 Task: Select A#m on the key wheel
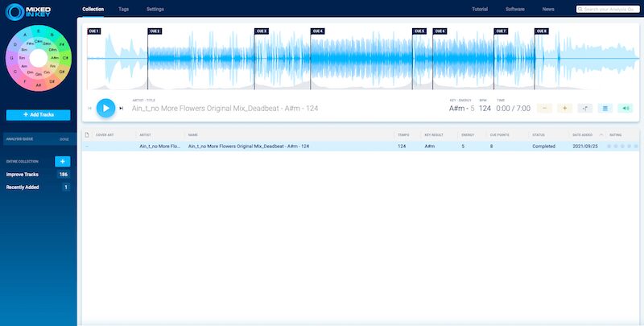point(55,58)
